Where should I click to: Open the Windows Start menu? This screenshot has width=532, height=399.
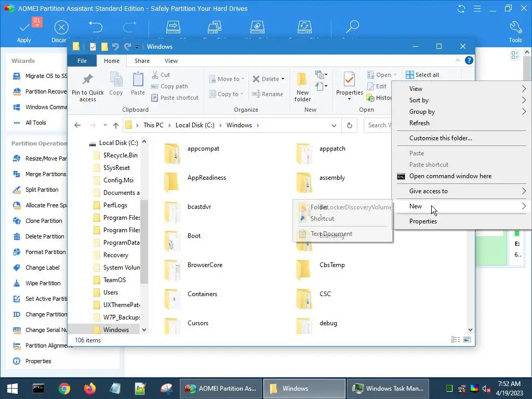tap(12, 389)
